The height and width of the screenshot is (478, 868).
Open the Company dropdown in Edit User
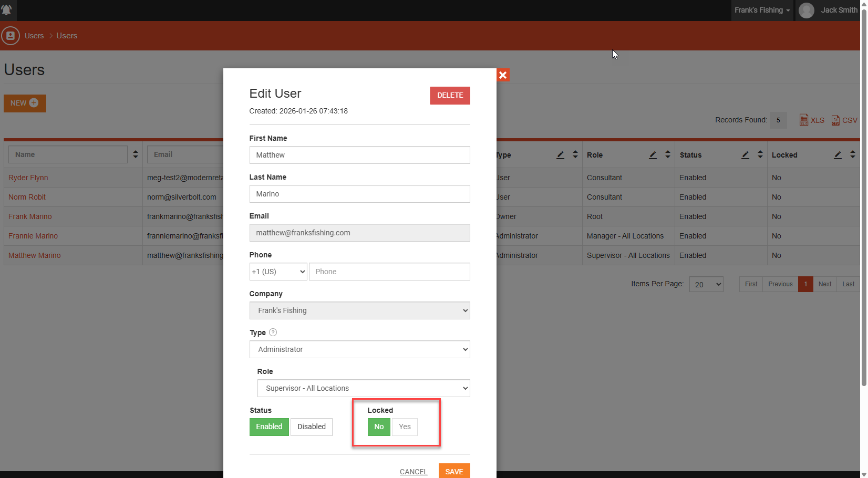pyautogui.click(x=360, y=310)
